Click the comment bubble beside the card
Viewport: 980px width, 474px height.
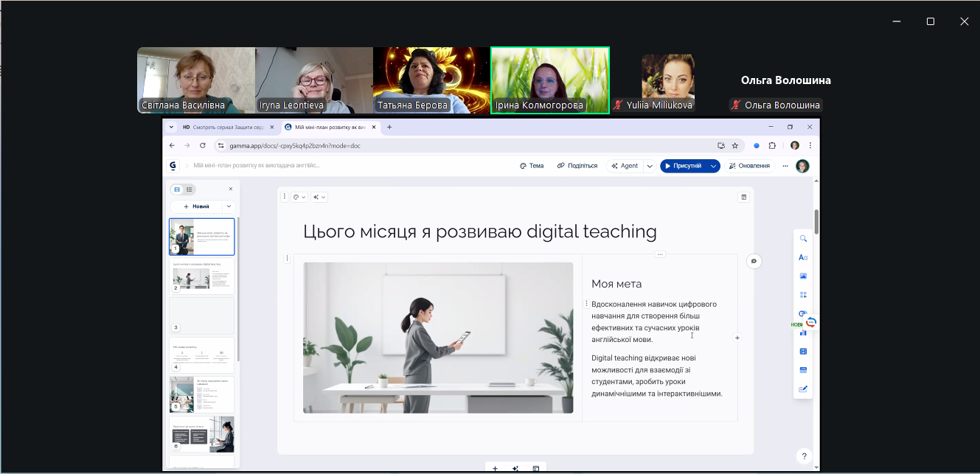tap(754, 261)
